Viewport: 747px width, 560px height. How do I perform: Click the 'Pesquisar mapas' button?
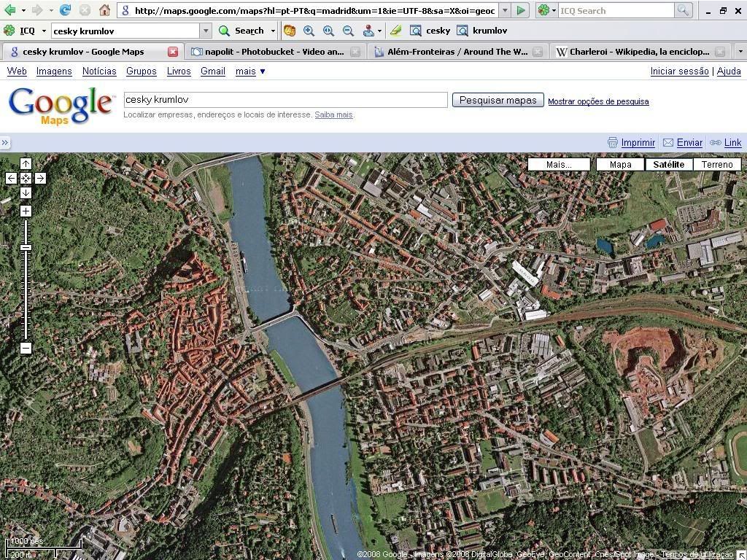coord(498,101)
